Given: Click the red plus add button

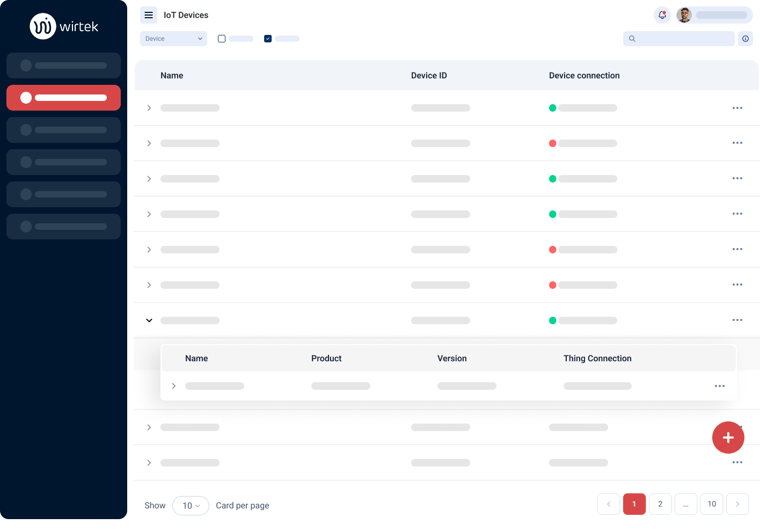Looking at the screenshot, I should point(728,438).
